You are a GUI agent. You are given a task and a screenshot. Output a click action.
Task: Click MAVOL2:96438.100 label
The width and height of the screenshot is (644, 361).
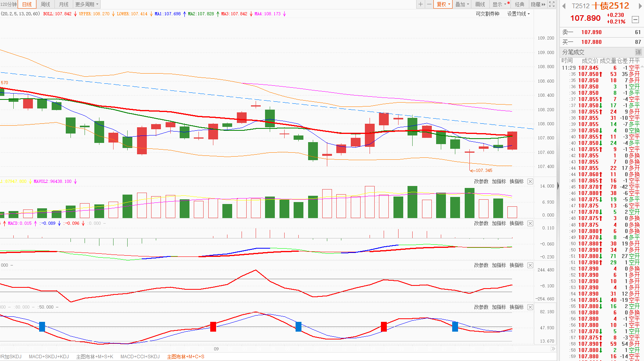pos(52,182)
